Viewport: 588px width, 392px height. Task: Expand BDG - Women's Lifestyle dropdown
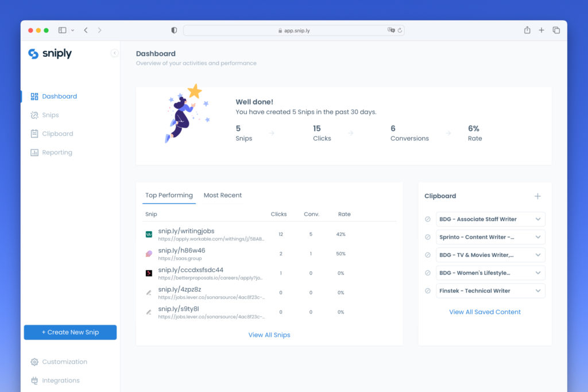coord(538,273)
